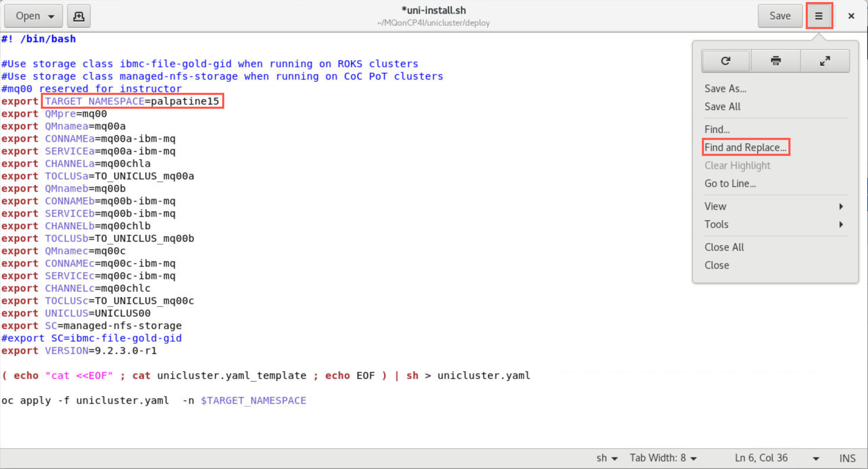
Task: Click the QMnamea=mq00a line
Action: click(x=64, y=126)
